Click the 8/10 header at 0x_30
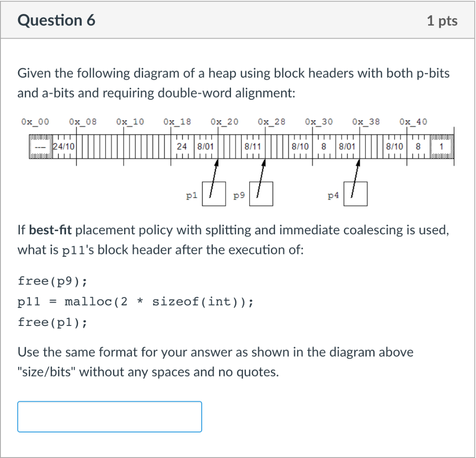 (300, 146)
